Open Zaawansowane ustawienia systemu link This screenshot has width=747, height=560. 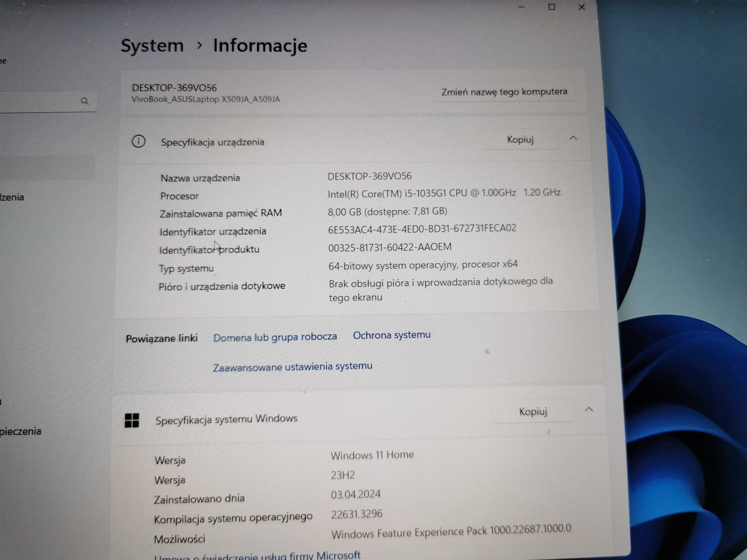tap(292, 367)
